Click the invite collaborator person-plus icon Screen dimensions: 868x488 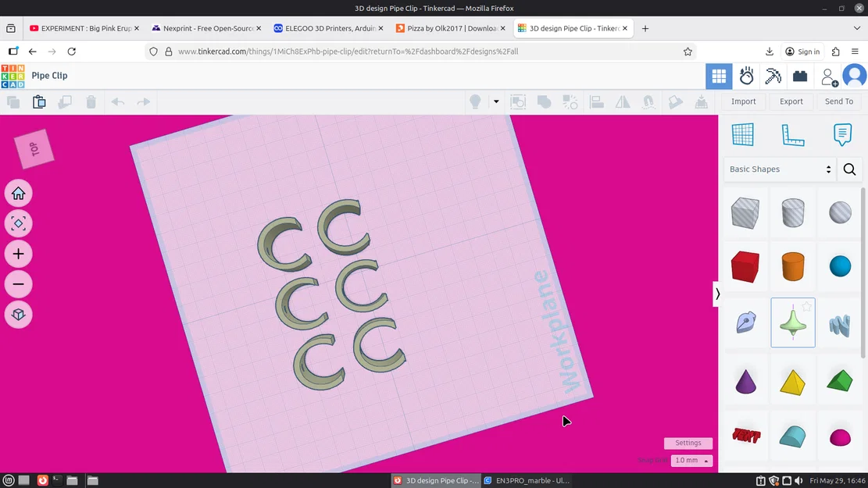click(x=829, y=77)
